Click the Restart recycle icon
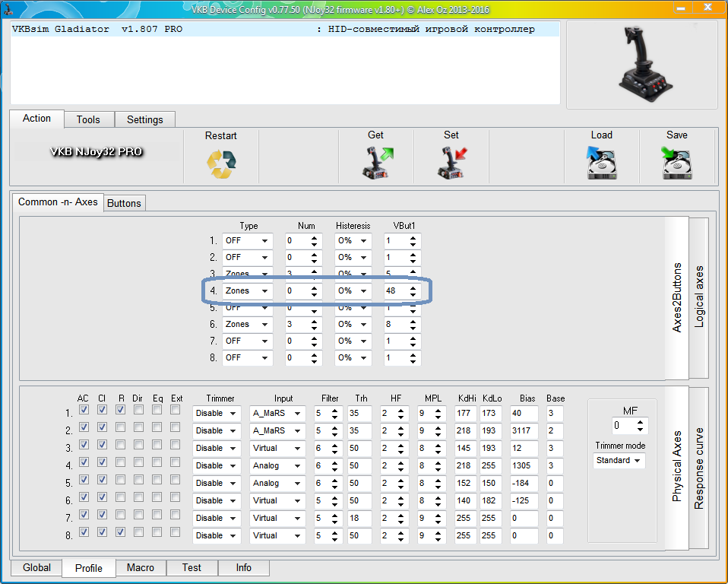The height and width of the screenshot is (584, 728). coord(221,164)
